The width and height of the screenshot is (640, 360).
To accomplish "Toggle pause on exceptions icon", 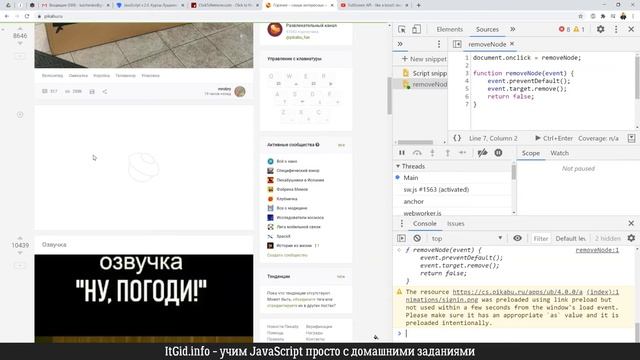I will click(498, 153).
